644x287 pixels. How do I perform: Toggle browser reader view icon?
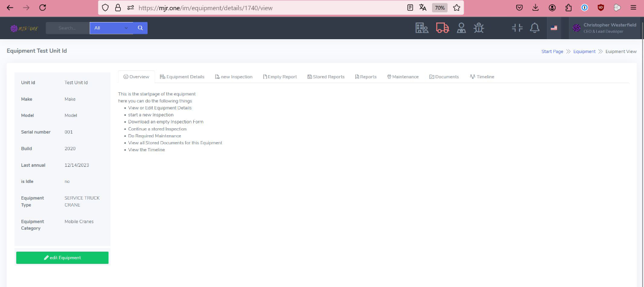pos(410,8)
